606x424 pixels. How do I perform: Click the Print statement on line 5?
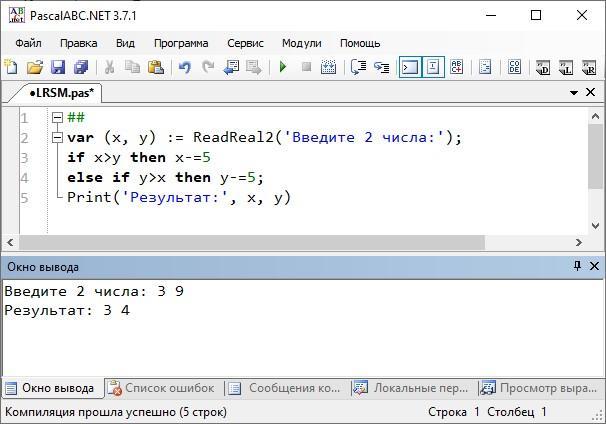click(179, 198)
